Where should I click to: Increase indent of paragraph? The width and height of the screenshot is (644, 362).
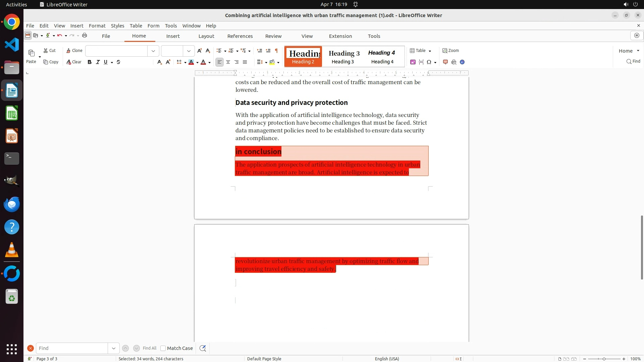[259, 51]
